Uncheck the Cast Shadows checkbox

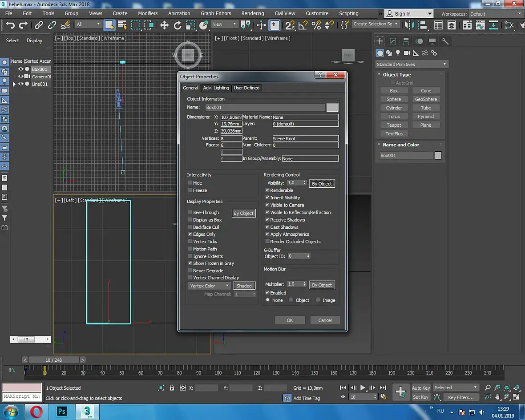(x=267, y=227)
